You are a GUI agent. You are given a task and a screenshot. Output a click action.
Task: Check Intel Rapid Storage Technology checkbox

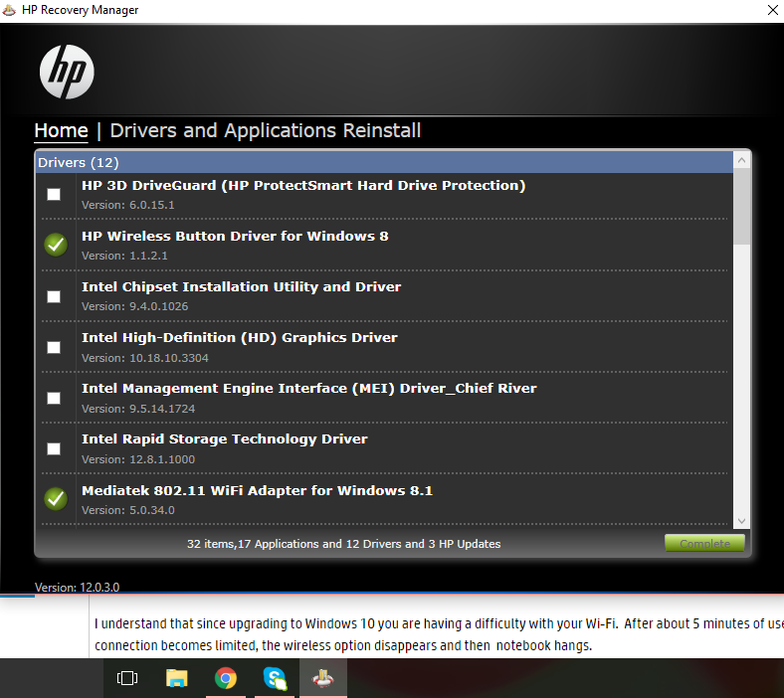click(x=54, y=448)
